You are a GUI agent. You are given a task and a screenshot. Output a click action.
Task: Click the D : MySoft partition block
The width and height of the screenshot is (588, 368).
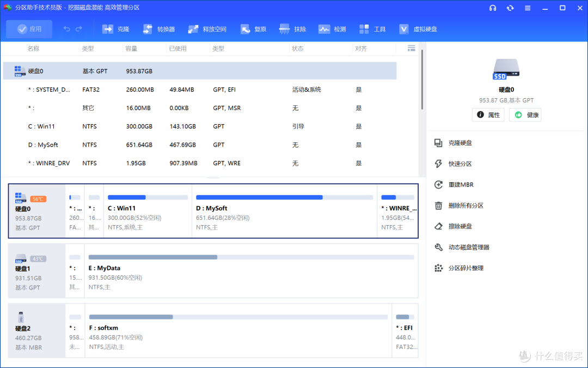(x=284, y=211)
